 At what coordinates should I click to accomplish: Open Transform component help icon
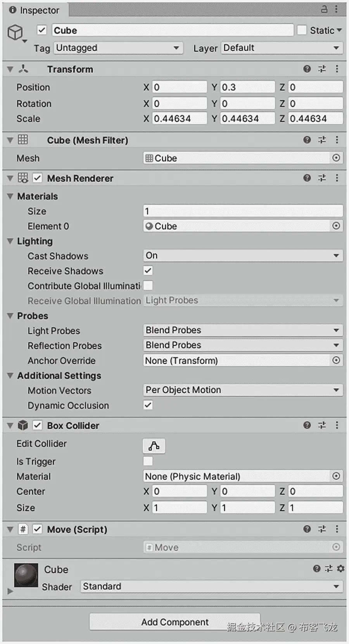(x=307, y=69)
